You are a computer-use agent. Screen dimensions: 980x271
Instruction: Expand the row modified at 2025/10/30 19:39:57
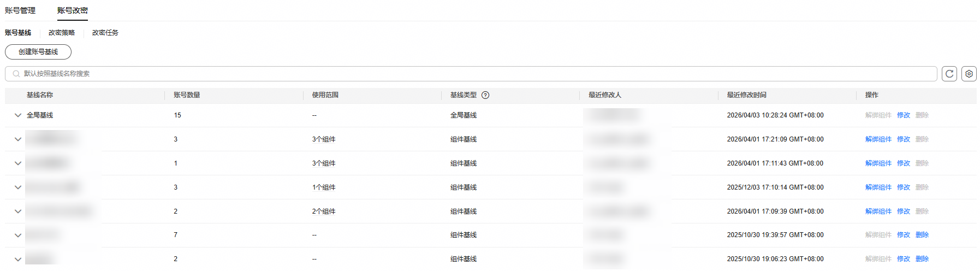(18, 235)
